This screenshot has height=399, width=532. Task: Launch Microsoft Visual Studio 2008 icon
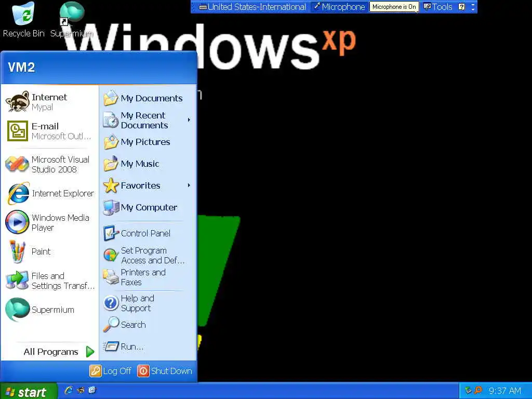pos(17,164)
